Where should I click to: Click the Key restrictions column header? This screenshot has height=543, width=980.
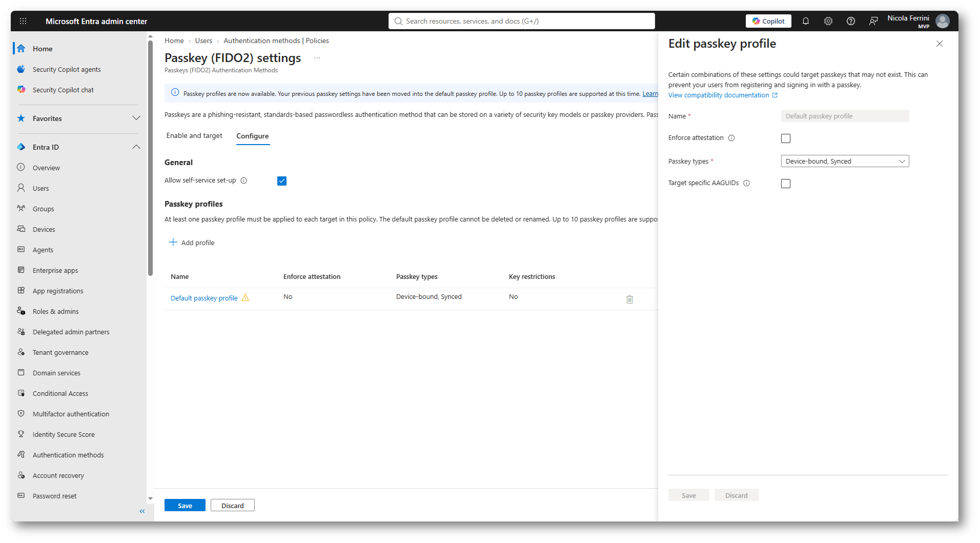(532, 276)
